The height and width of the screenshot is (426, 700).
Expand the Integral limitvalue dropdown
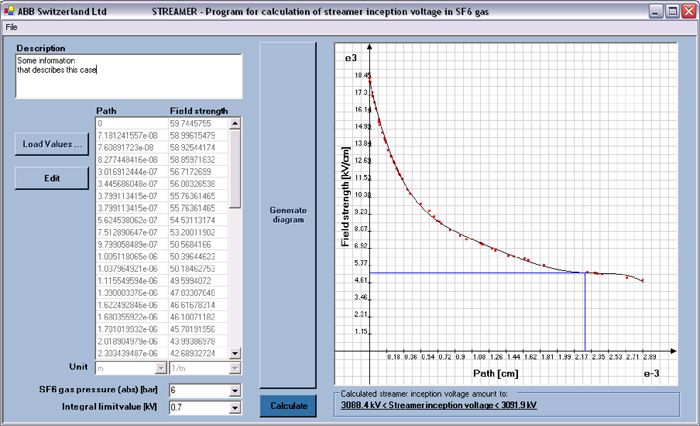click(x=235, y=407)
